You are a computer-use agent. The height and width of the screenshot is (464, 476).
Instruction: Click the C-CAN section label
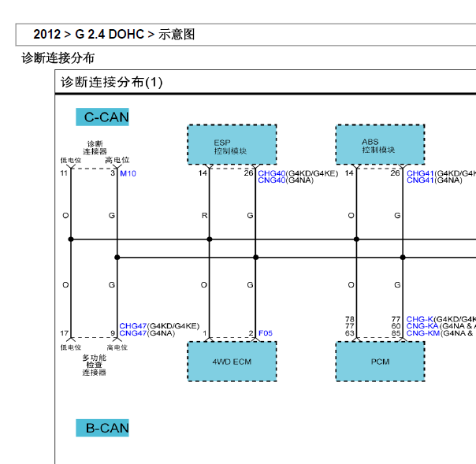pyautogui.click(x=102, y=117)
